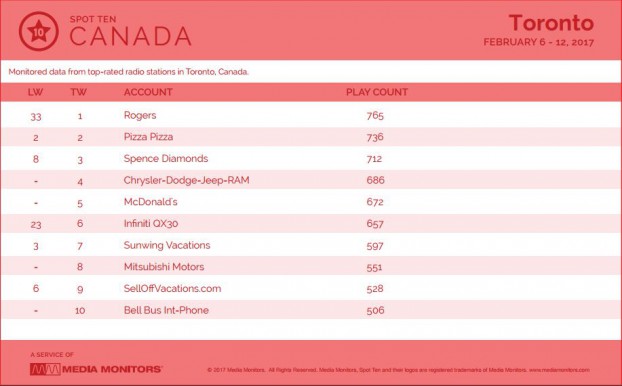
Task: Select the Rogers account row
Action: (x=311, y=115)
